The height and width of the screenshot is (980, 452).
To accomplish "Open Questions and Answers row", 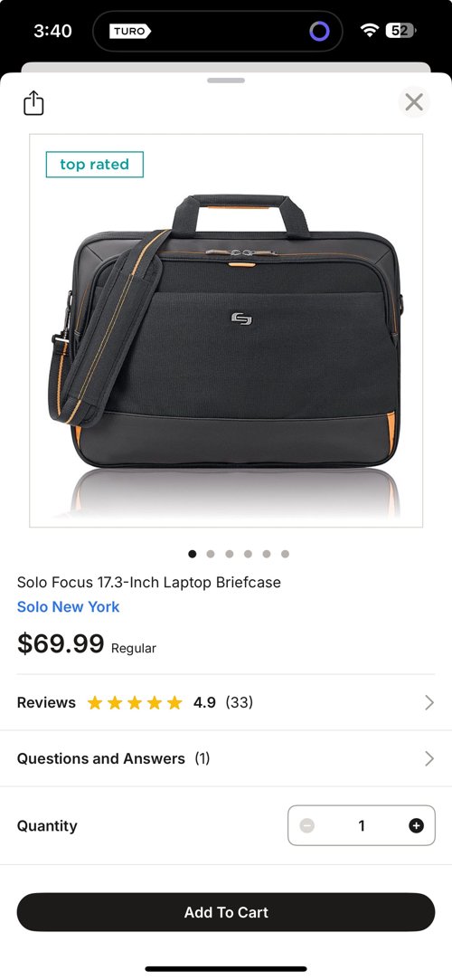I will click(226, 758).
